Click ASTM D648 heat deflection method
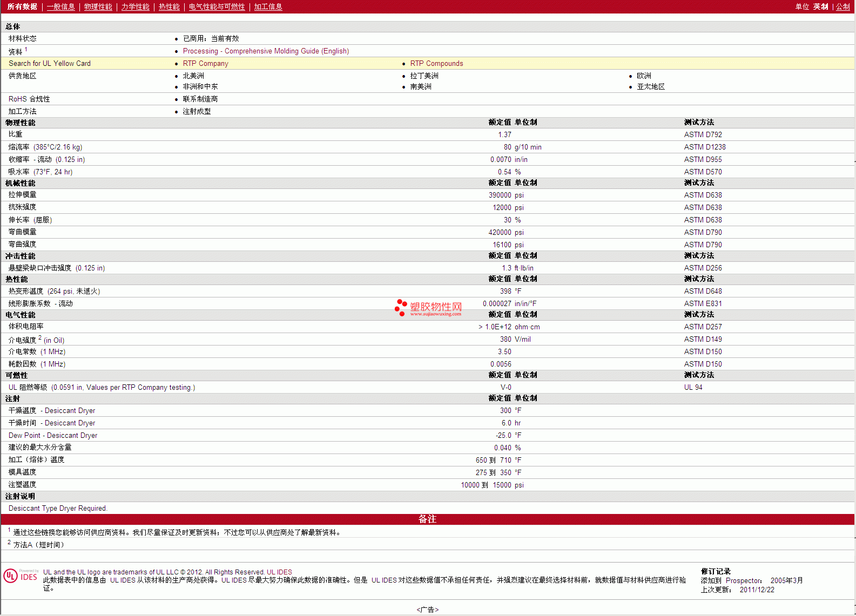The width and height of the screenshot is (856, 616). pyautogui.click(x=703, y=292)
